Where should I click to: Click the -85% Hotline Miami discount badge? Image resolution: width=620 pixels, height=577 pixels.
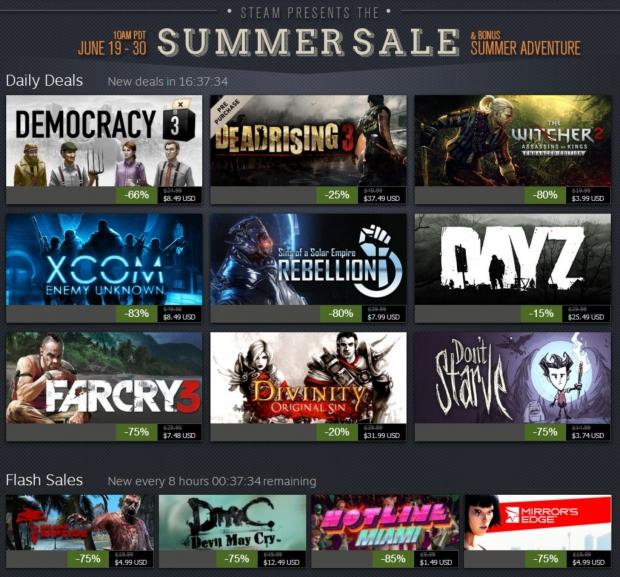click(393, 559)
